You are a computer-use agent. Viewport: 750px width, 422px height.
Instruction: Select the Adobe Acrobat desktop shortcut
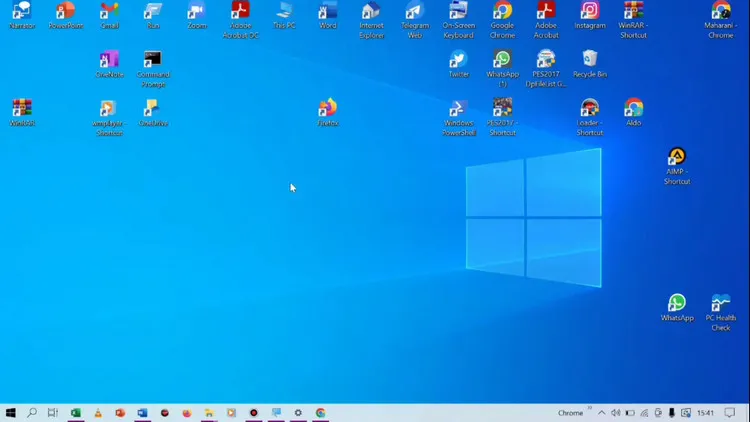(x=546, y=20)
